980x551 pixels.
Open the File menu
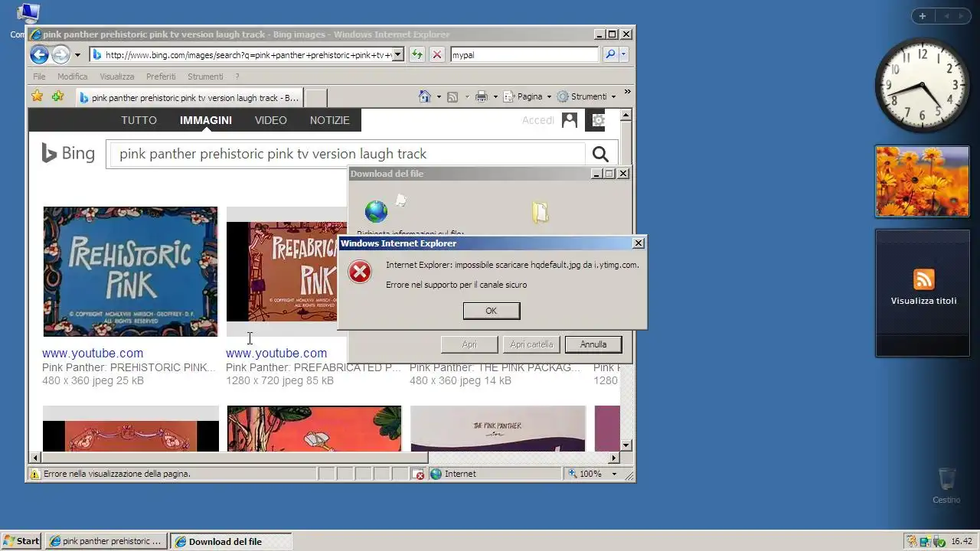click(39, 77)
